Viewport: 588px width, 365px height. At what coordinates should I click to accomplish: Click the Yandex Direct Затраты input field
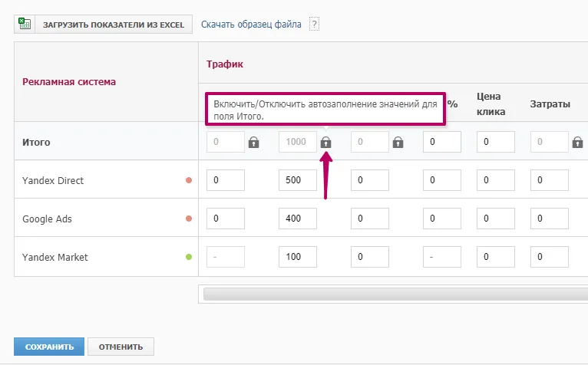pos(550,180)
